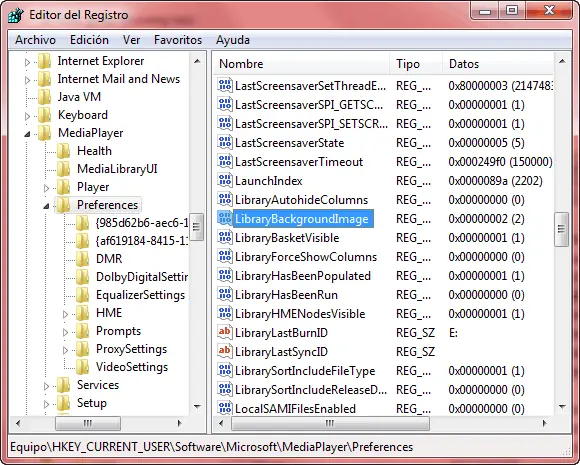Click the values pane scroll-down arrow
The height and width of the screenshot is (465, 580).
pos(562,407)
